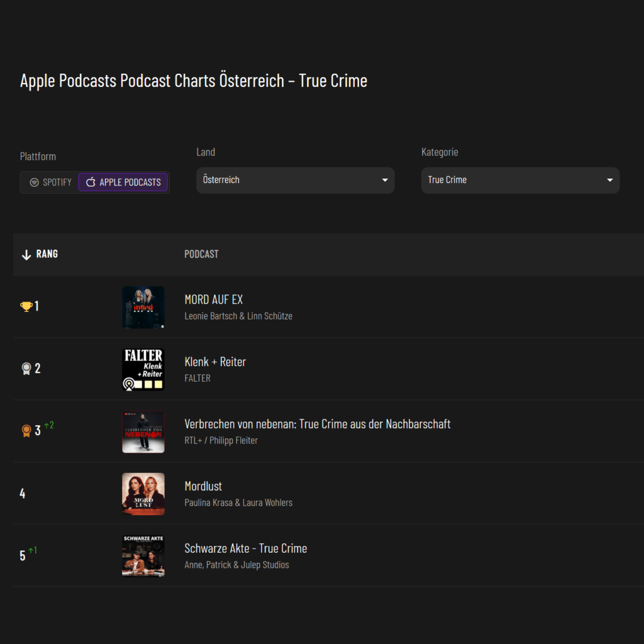644x644 pixels.
Task: Open the Klenk + Reiter FALTER cover
Action: point(143,369)
